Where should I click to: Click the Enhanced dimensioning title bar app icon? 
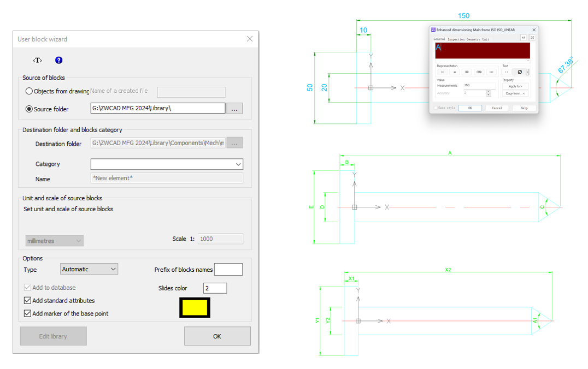[x=433, y=30]
